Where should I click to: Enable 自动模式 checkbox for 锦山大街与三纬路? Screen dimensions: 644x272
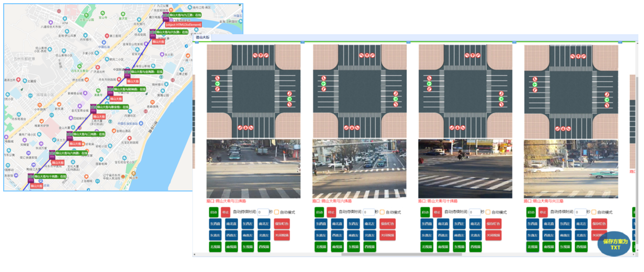pyautogui.click(x=277, y=212)
